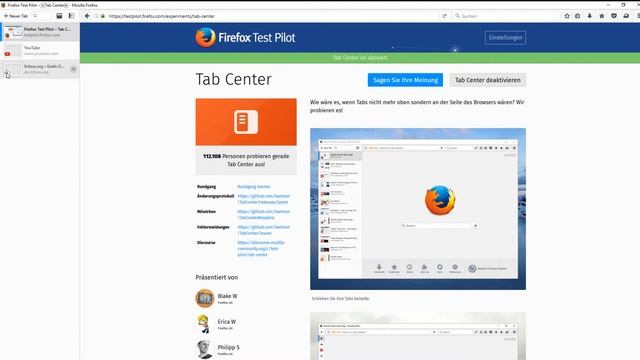Toggle the Tab Center sidebar pin icon
This screenshot has height=360, width=640.
tap(71, 16)
